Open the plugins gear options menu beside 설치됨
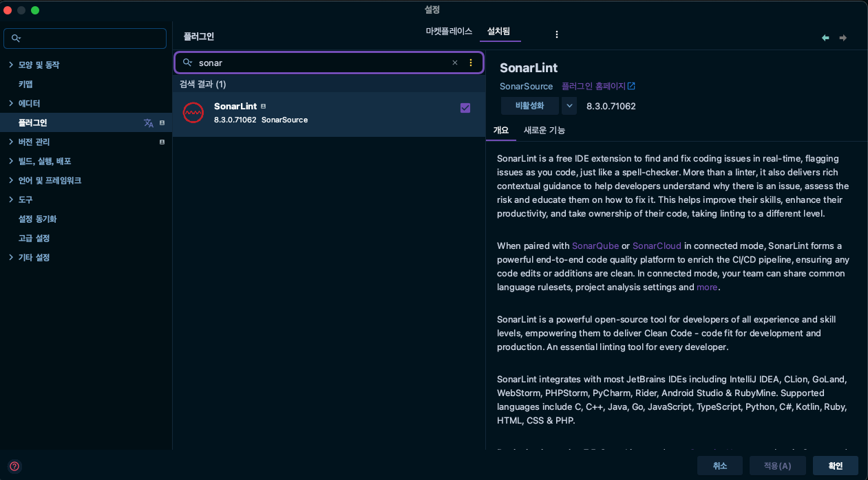This screenshot has height=480, width=868. 557,34
